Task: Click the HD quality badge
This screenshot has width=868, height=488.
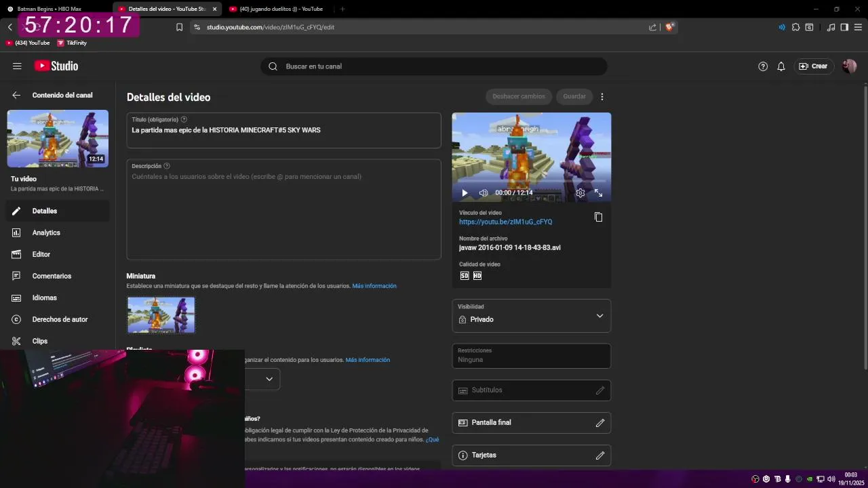Action: (477, 276)
